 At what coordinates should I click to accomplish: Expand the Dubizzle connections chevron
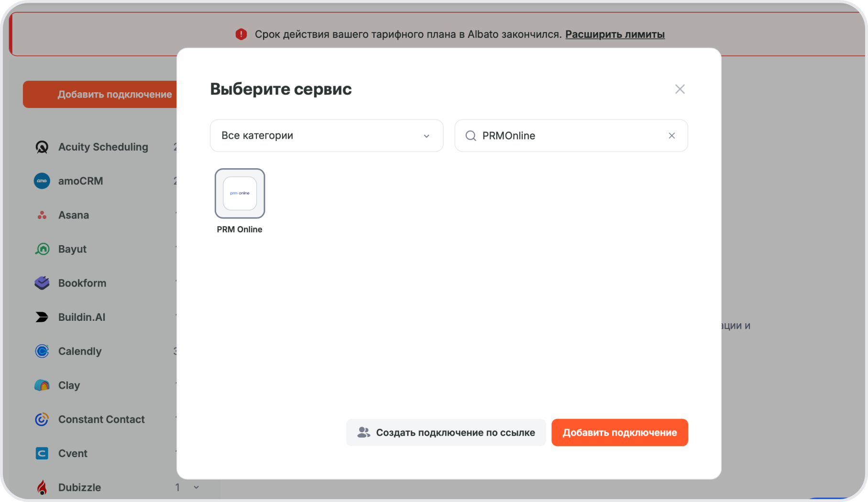[x=196, y=488]
